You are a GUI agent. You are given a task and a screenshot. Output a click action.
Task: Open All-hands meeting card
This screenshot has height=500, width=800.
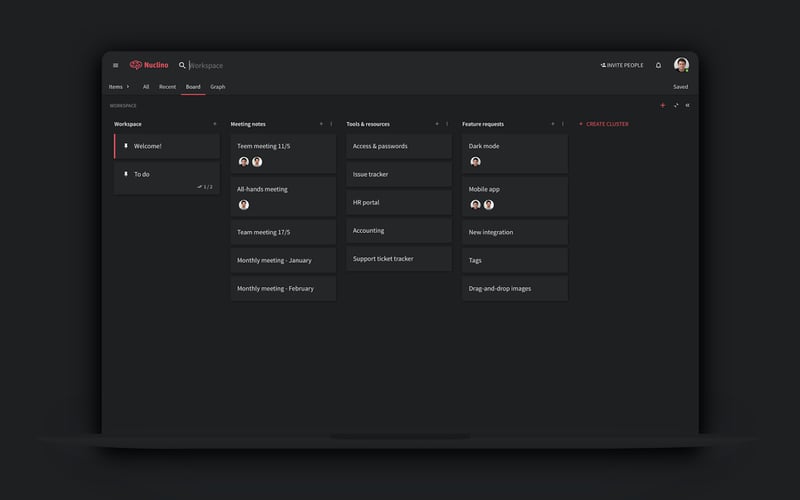pyautogui.click(x=283, y=196)
